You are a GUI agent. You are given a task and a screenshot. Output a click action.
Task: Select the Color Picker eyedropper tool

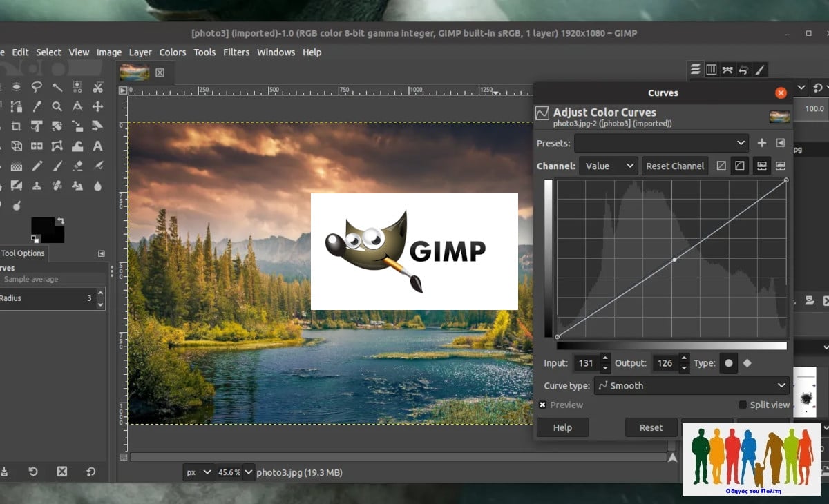click(x=37, y=106)
